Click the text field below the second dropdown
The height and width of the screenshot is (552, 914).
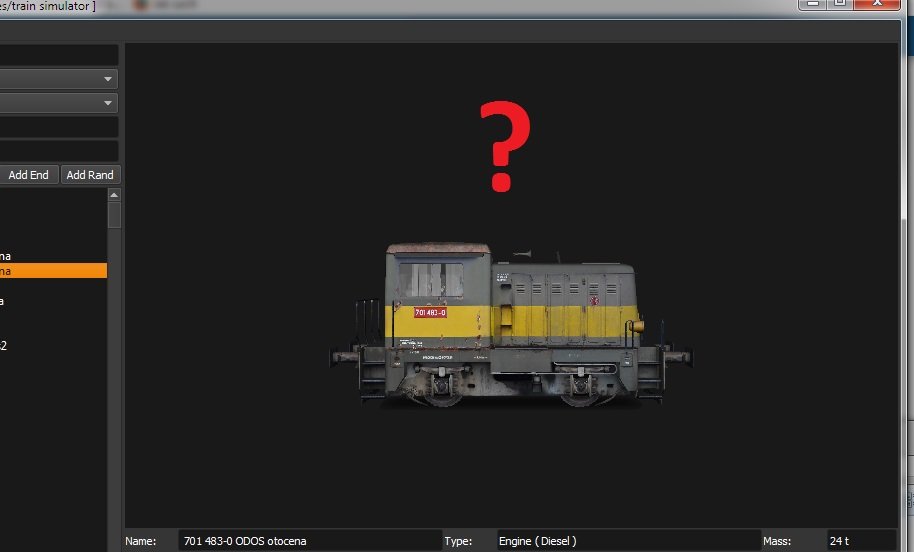58,128
